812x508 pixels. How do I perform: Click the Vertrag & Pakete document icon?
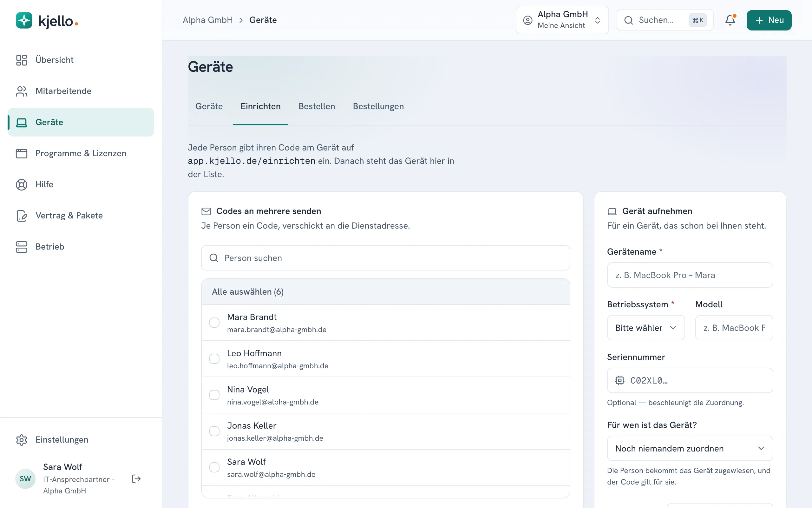(x=22, y=216)
